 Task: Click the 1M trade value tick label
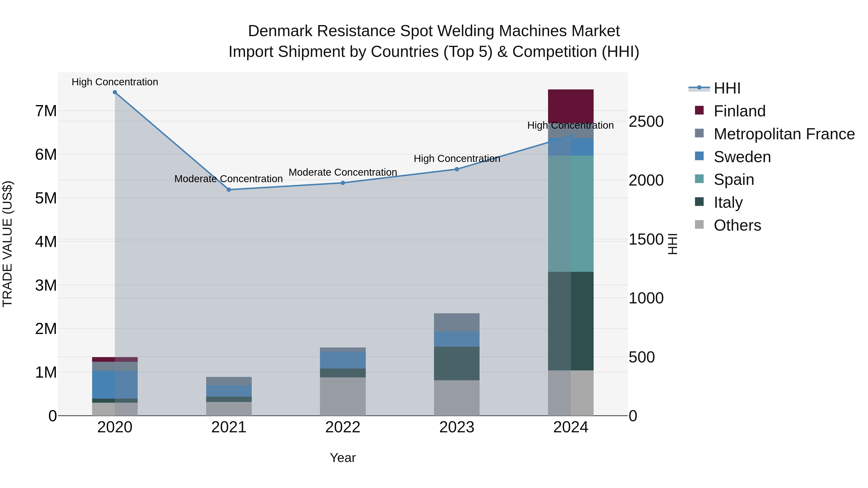pos(46,373)
